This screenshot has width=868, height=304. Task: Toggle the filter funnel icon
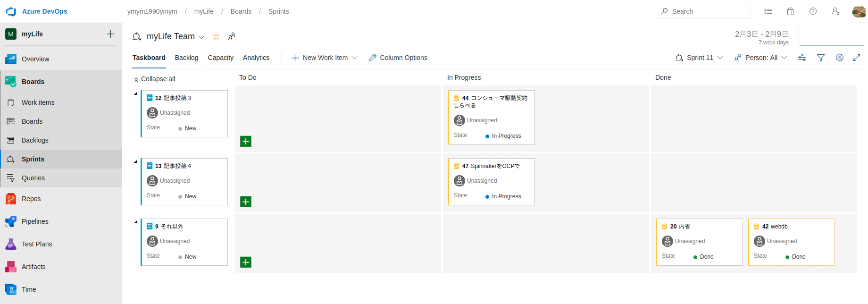coord(821,58)
